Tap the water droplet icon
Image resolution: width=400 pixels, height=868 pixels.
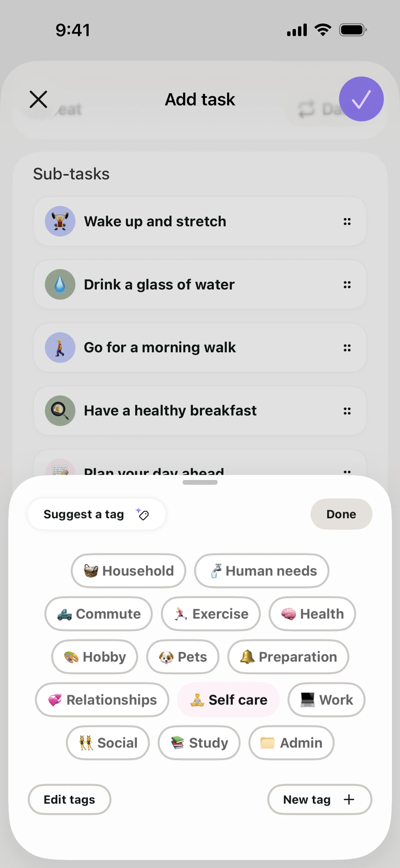click(60, 284)
